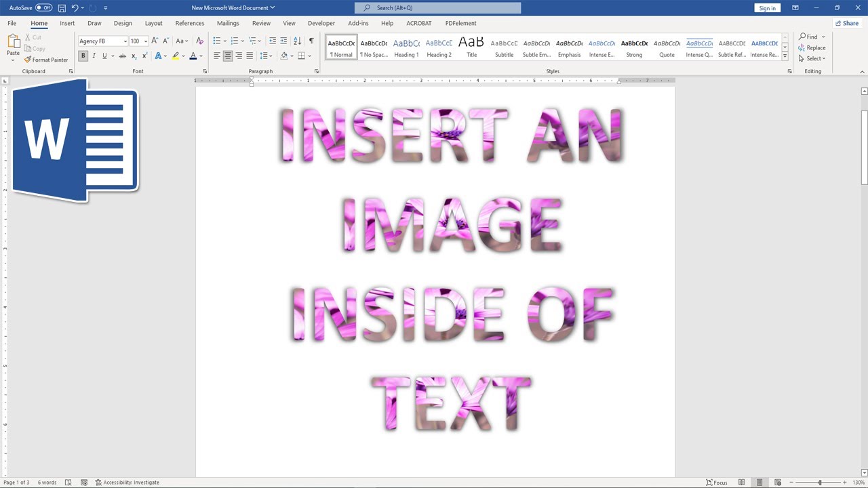Click the Search box in title bar
The width and height of the screenshot is (868, 488).
click(x=438, y=8)
